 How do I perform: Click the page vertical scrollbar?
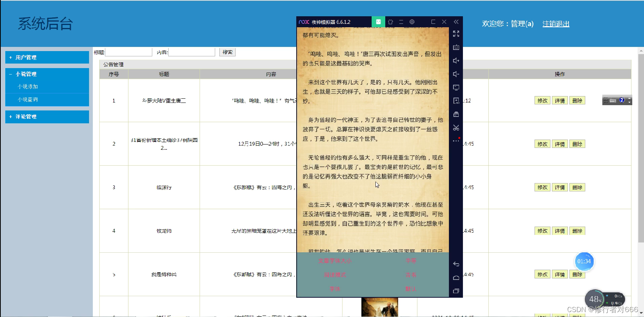point(641,148)
